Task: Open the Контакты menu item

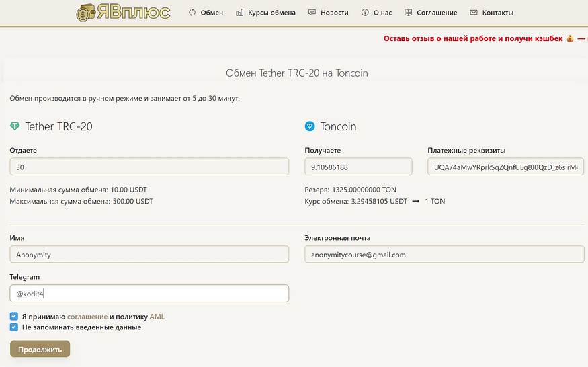Action: tap(498, 13)
